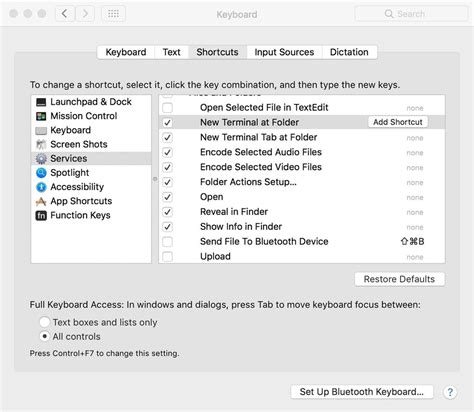Open help with the question mark button
The height and width of the screenshot is (412, 474).
[450, 392]
